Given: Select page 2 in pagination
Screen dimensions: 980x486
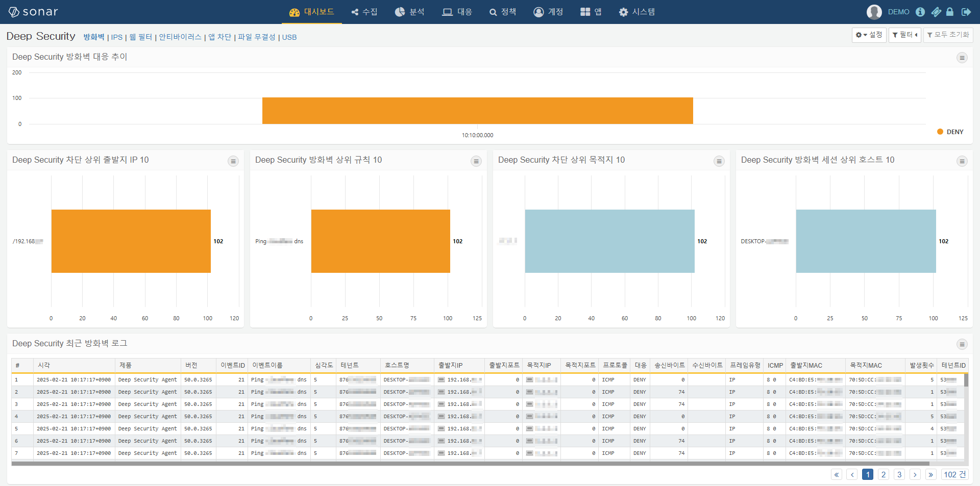Looking at the screenshot, I should (x=884, y=474).
